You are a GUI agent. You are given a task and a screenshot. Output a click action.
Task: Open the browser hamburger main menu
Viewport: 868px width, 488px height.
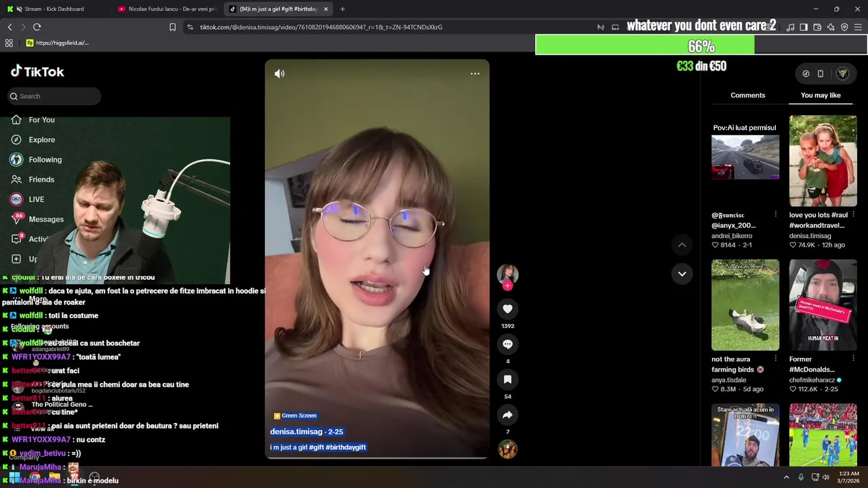click(858, 27)
